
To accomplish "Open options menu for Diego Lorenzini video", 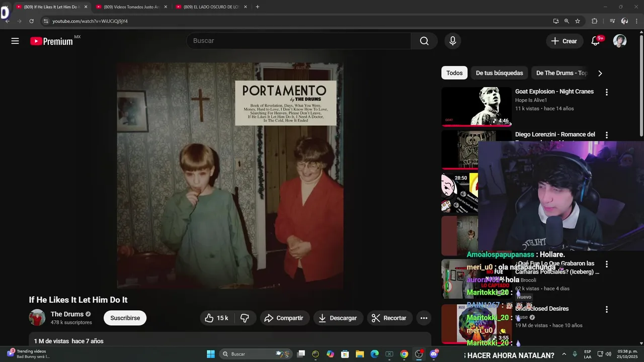I will tap(607, 135).
